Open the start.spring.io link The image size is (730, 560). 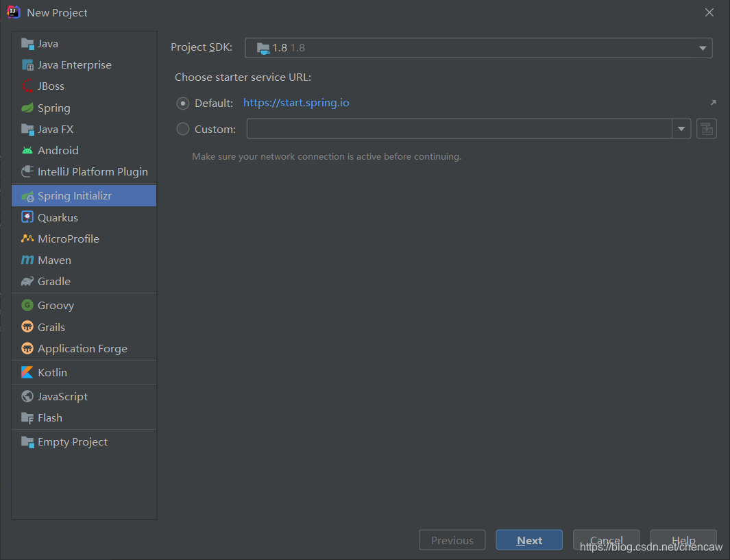point(296,103)
